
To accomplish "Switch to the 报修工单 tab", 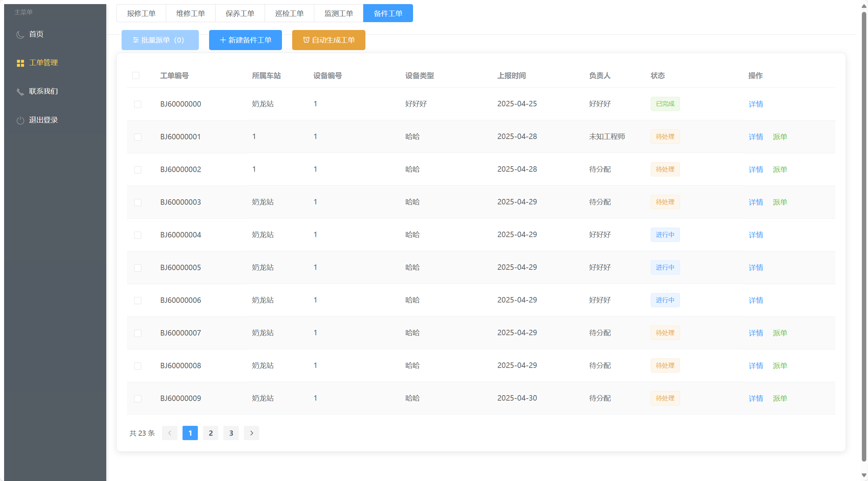I will [141, 13].
